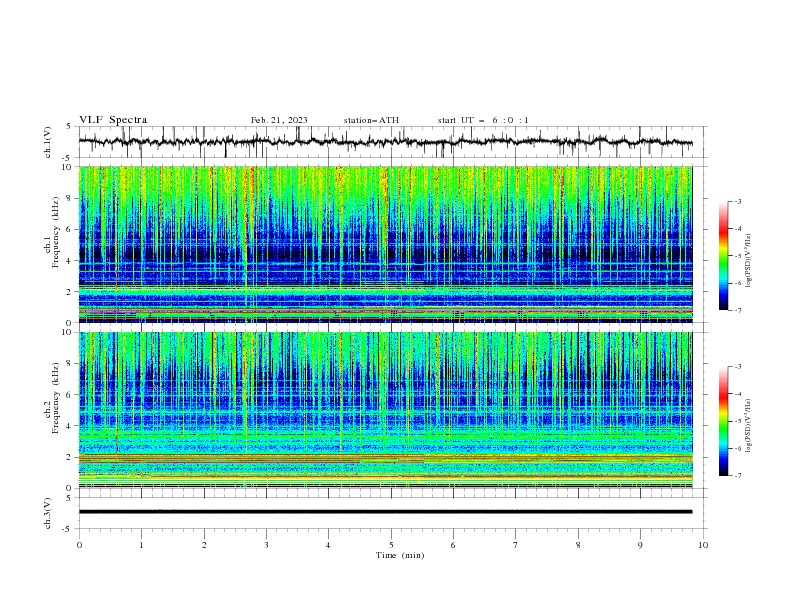Click the "-3" label on ch.1 color bar

(737, 201)
